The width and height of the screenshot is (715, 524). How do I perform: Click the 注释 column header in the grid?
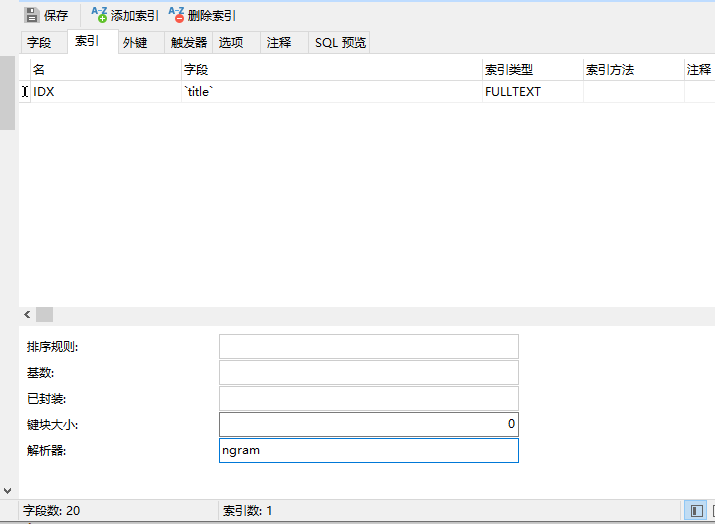tap(699, 69)
